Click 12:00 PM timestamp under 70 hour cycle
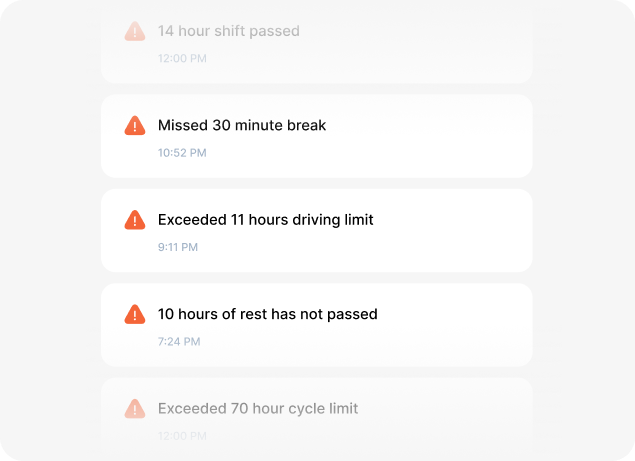 coord(182,436)
